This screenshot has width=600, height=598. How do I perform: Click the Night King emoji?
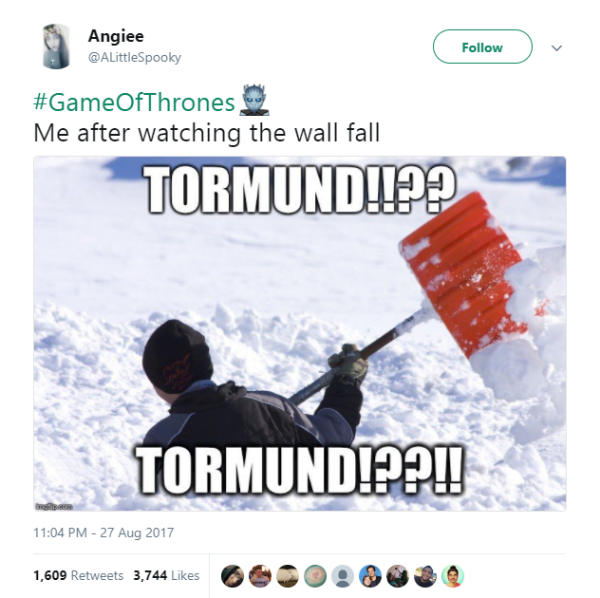point(254,101)
